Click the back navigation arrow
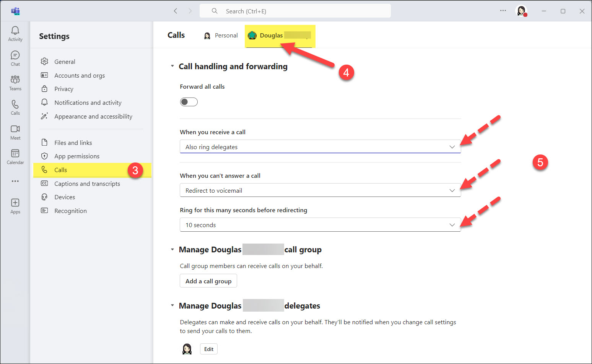This screenshot has width=592, height=364. (176, 11)
